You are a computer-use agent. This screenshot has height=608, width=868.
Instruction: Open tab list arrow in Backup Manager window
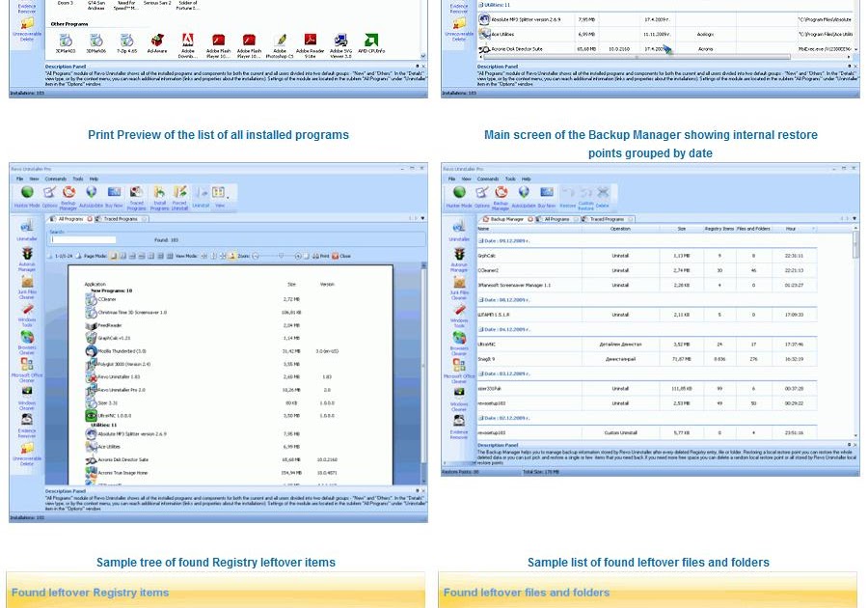pyautogui.click(x=854, y=219)
